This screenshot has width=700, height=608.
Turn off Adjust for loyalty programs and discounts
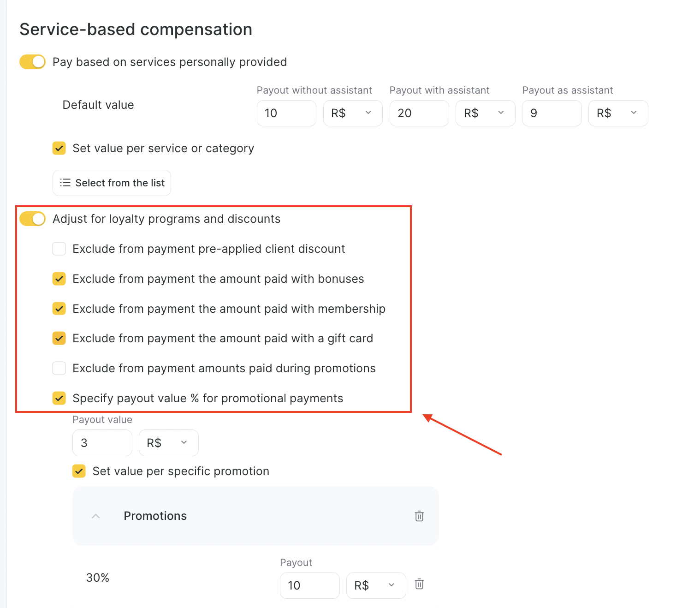(32, 219)
